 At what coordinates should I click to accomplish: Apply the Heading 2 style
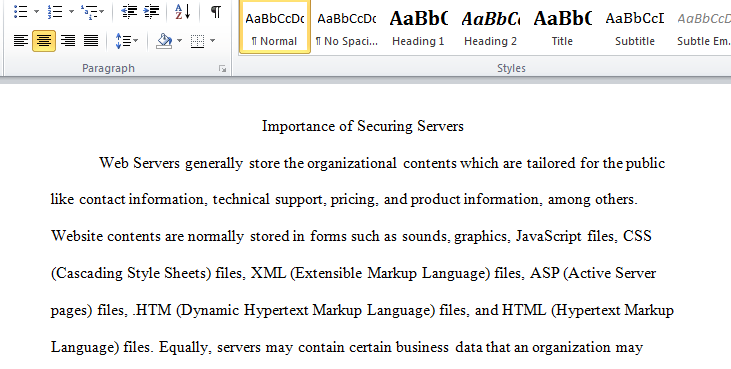[x=490, y=27]
